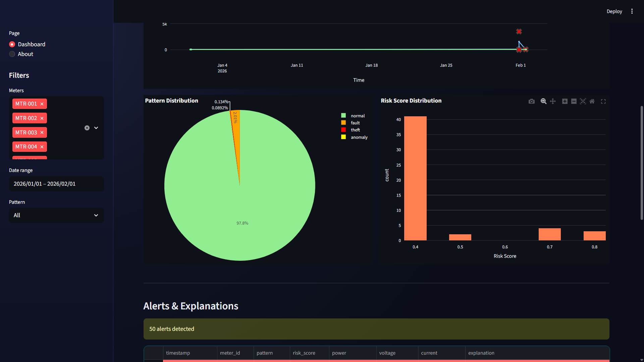
Task: Select the pan tool on Risk Score chart
Action: pyautogui.click(x=553, y=101)
